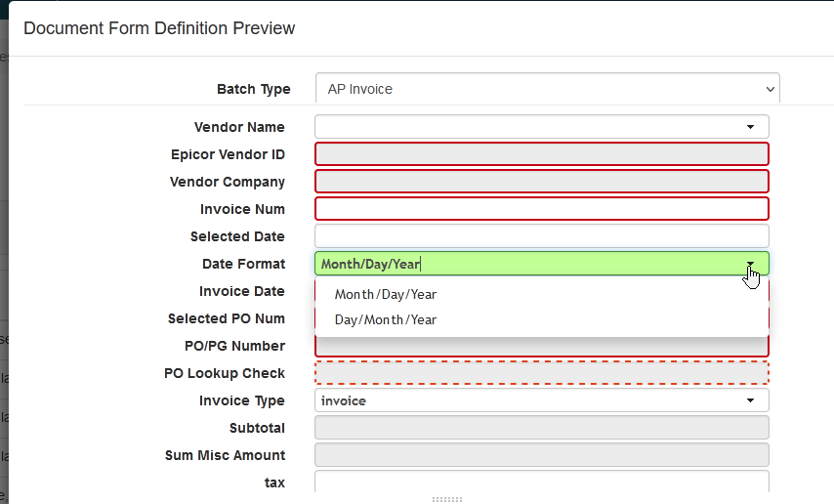
Task: Click the Date Format dropdown arrow
Action: 750,264
